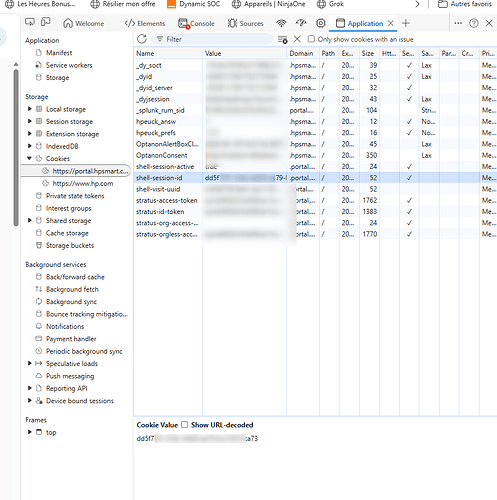Open Background fetch item
Viewport: 497px width, 500px height.
pyautogui.click(x=72, y=289)
